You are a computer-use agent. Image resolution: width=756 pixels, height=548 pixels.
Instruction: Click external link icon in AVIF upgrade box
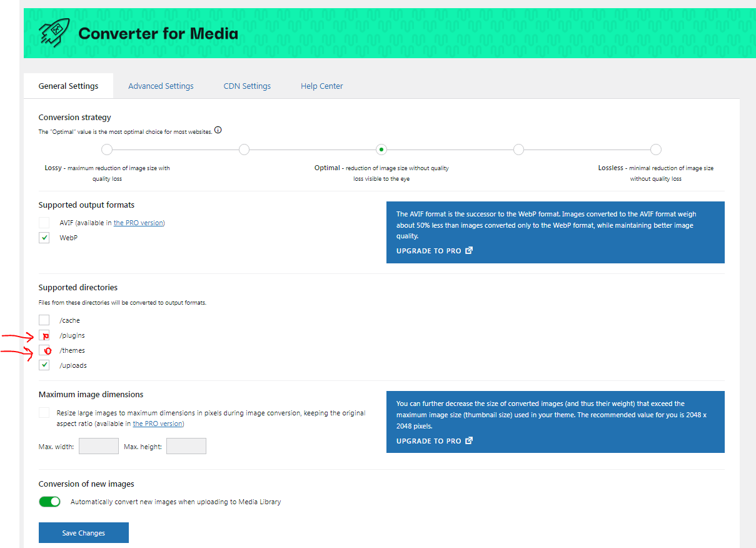pos(469,251)
